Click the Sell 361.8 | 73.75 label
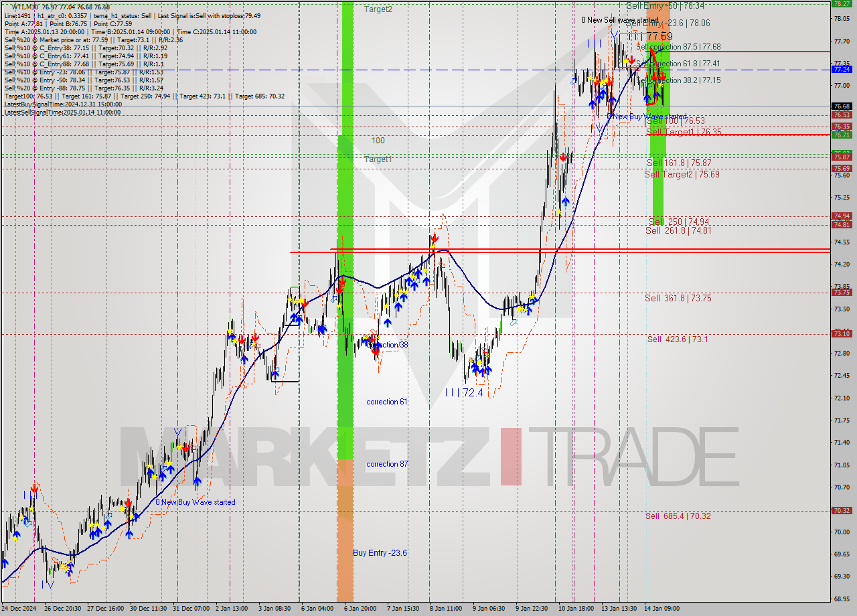The height and width of the screenshot is (616, 857). coord(678,298)
